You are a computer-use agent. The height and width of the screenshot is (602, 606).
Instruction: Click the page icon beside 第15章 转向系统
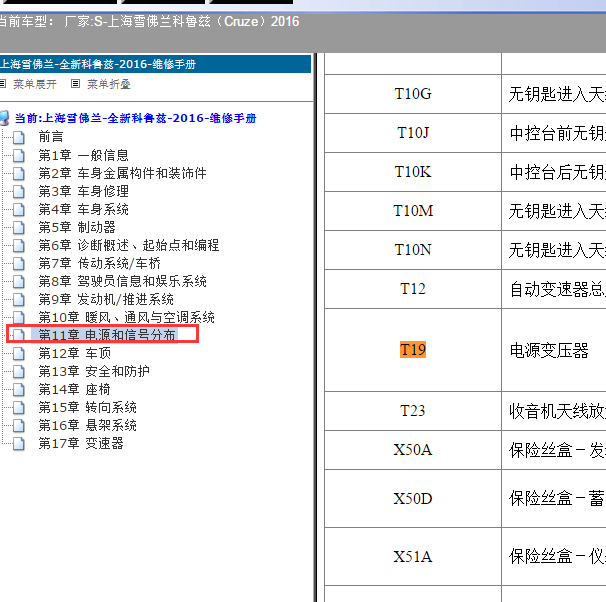pyautogui.click(x=19, y=408)
